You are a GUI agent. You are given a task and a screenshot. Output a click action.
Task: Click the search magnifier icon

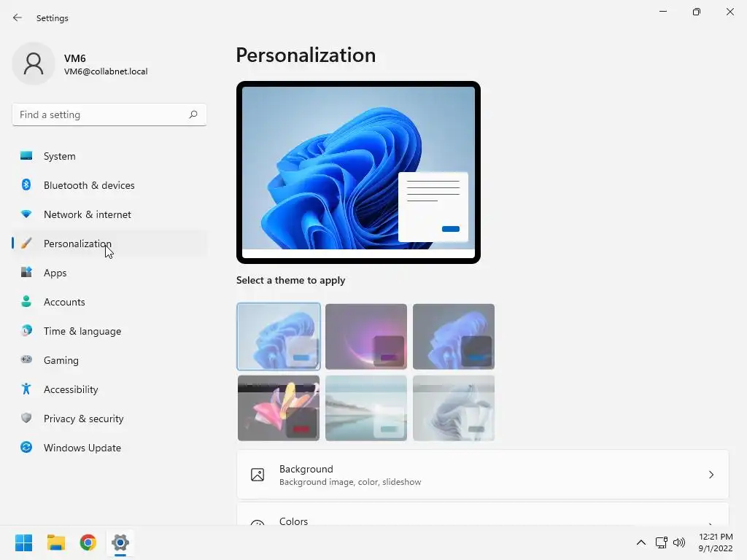tap(193, 114)
